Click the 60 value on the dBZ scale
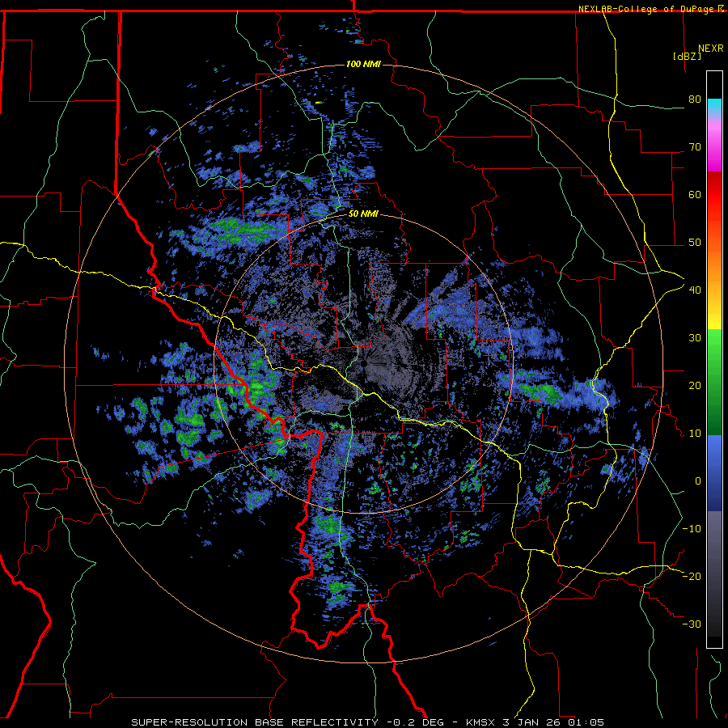The height and width of the screenshot is (728, 728). (695, 195)
